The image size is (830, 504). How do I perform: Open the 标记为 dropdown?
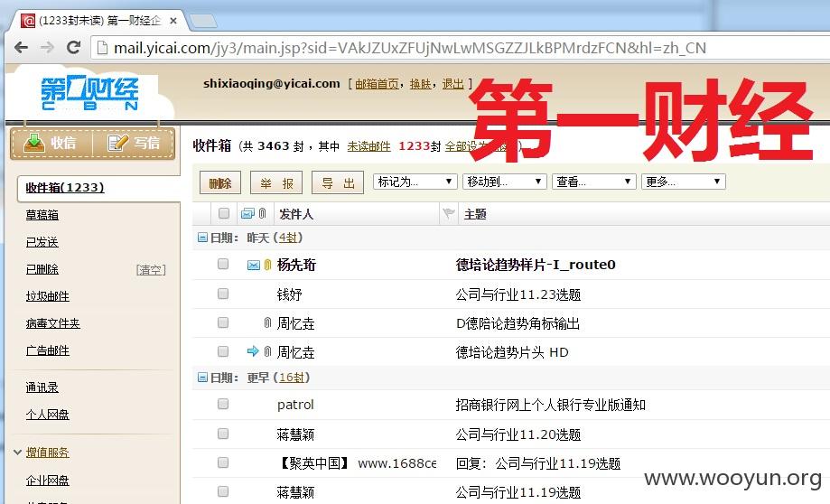[415, 182]
